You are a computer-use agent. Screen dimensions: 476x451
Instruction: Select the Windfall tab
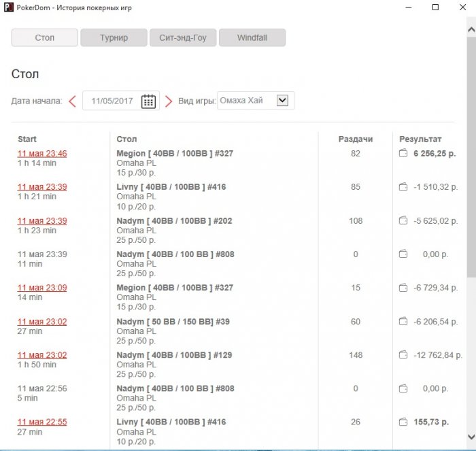(x=252, y=37)
